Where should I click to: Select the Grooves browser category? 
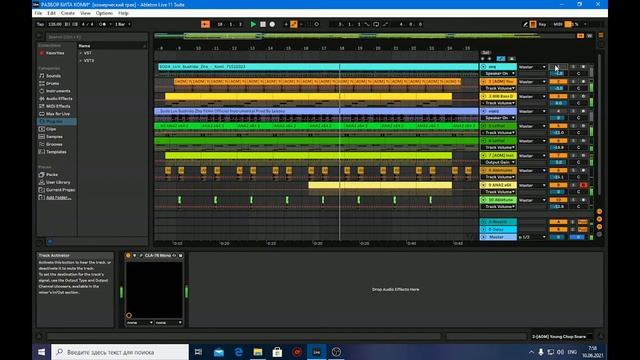point(54,144)
